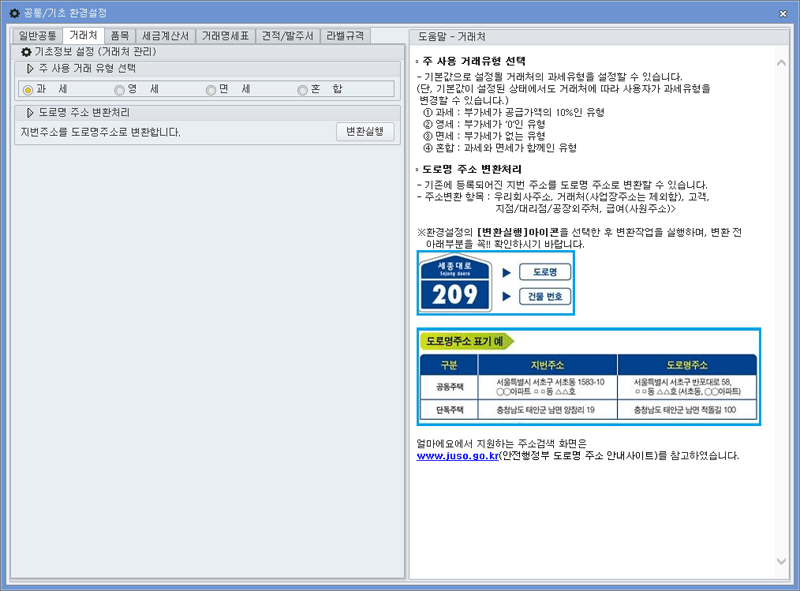Click the gear icon beside 기초정보 설정

click(24, 52)
